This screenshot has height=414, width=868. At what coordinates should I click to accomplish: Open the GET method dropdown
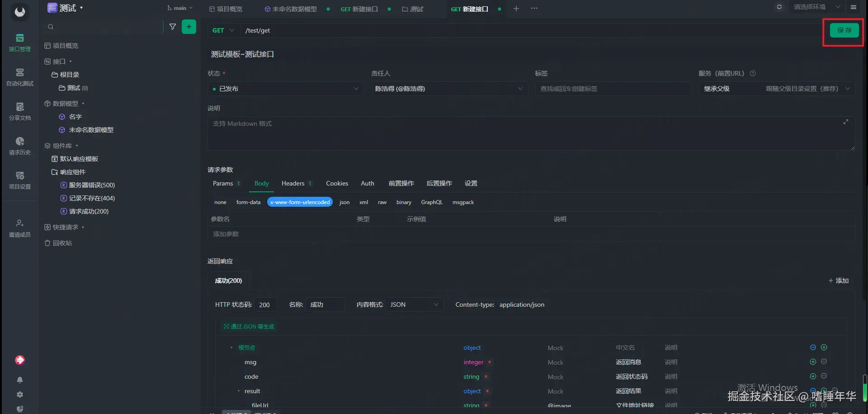click(x=223, y=30)
